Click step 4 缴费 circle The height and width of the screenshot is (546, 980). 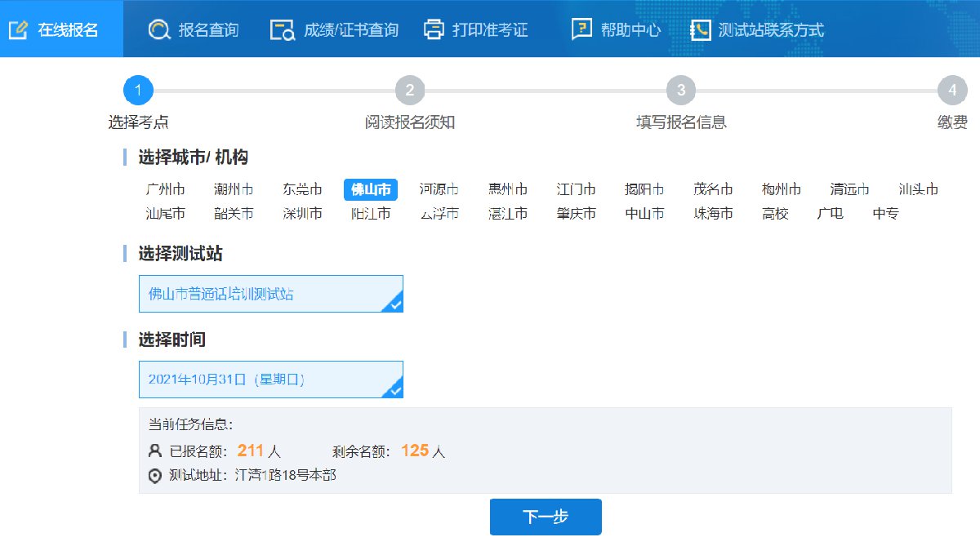tap(952, 91)
